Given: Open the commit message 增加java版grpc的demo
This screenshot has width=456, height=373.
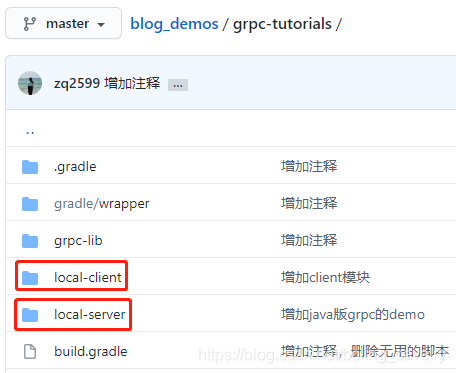Looking at the screenshot, I should 353,314.
